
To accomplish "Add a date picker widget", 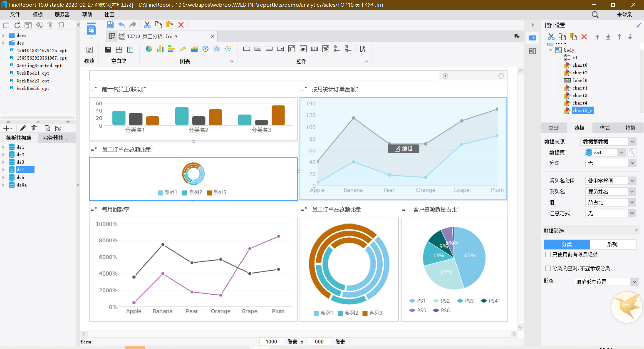I will coord(303,49).
